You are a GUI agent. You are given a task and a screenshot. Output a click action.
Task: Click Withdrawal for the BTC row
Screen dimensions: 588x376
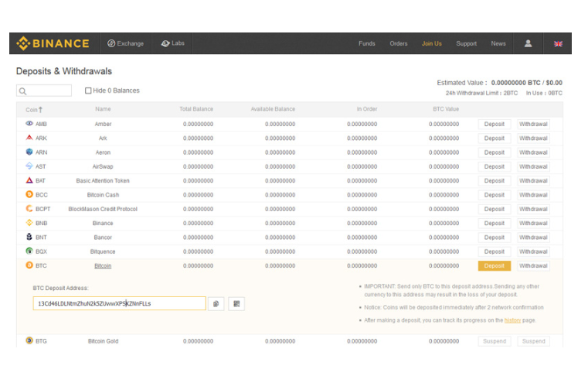point(533,266)
